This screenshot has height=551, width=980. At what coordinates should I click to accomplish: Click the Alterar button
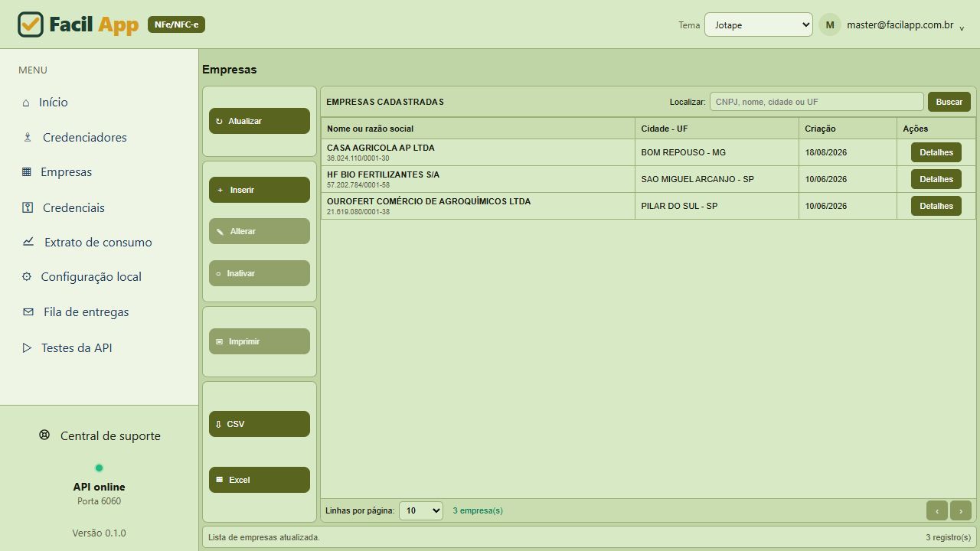[260, 231]
